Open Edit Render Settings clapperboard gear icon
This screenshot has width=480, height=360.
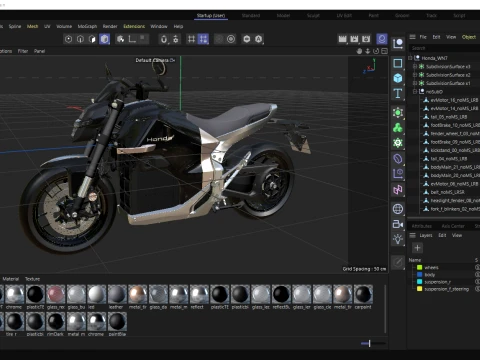coord(366,39)
